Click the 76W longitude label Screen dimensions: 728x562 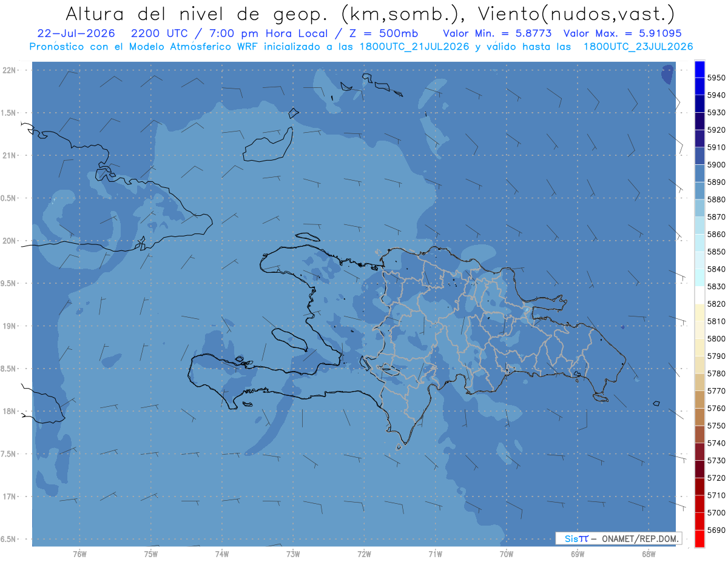coord(79,554)
